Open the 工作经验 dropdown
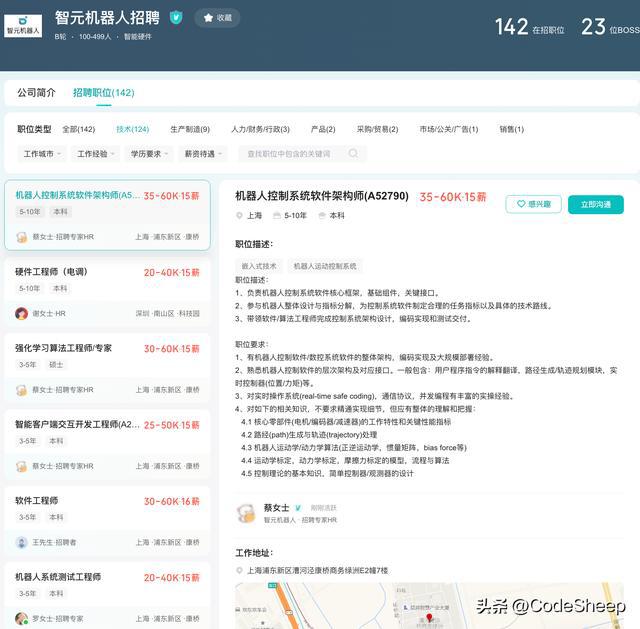This screenshot has width=640, height=629. point(96,154)
